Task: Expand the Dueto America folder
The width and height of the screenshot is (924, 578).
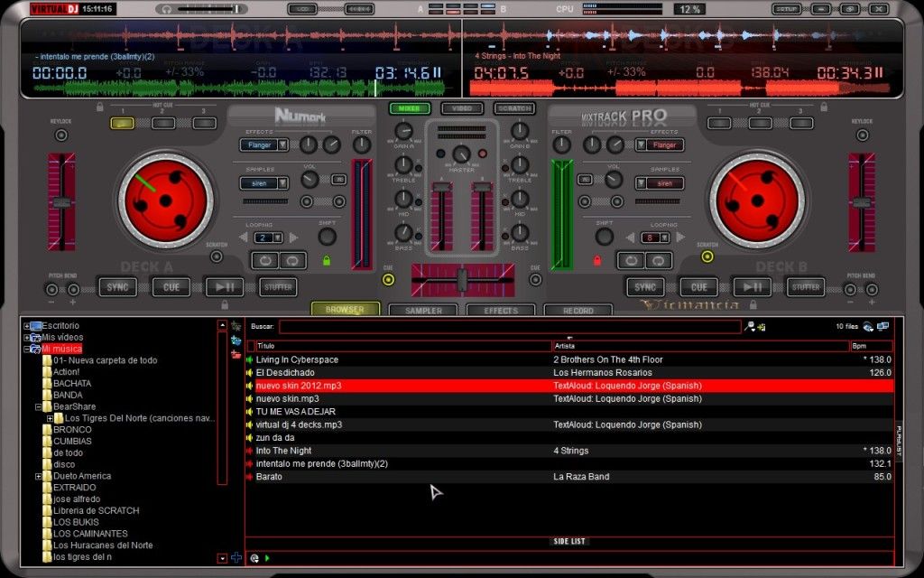Action: coord(38,476)
